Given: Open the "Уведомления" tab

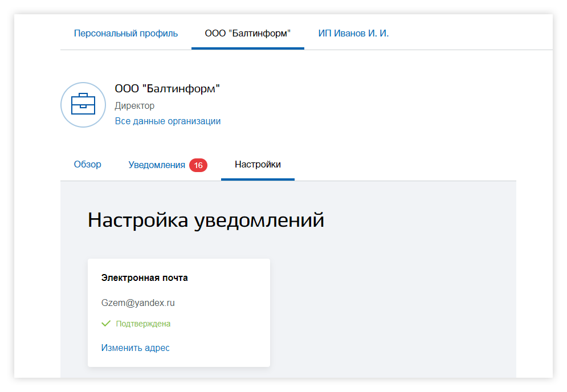Looking at the screenshot, I should pos(157,164).
